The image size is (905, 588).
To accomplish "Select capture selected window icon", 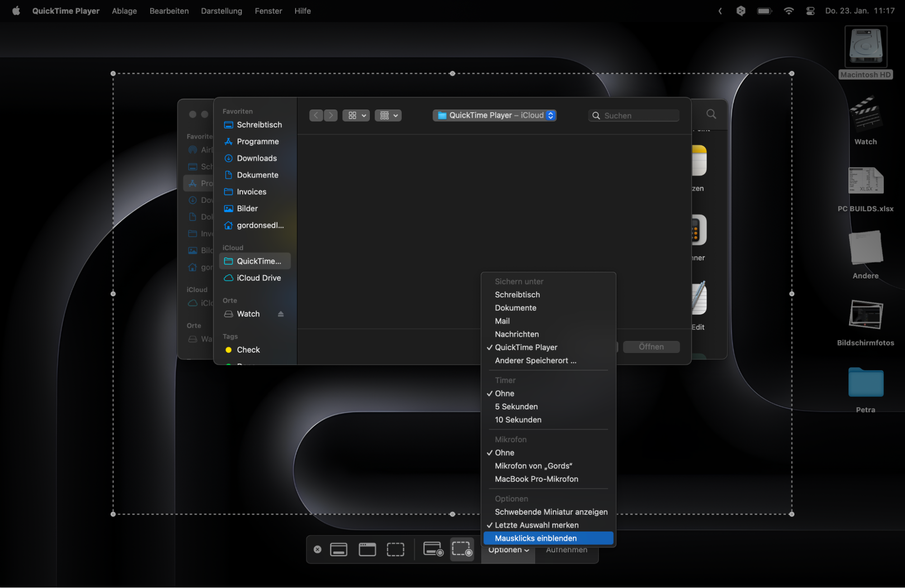I will tap(367, 550).
